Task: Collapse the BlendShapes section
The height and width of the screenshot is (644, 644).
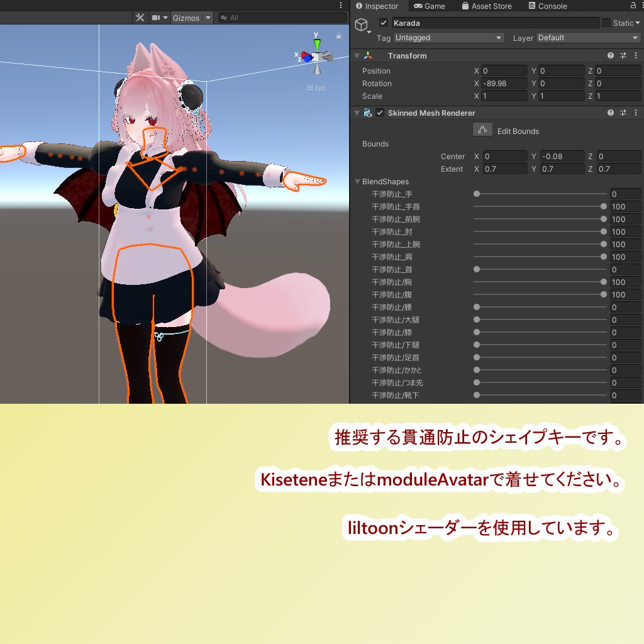Action: pyautogui.click(x=357, y=181)
